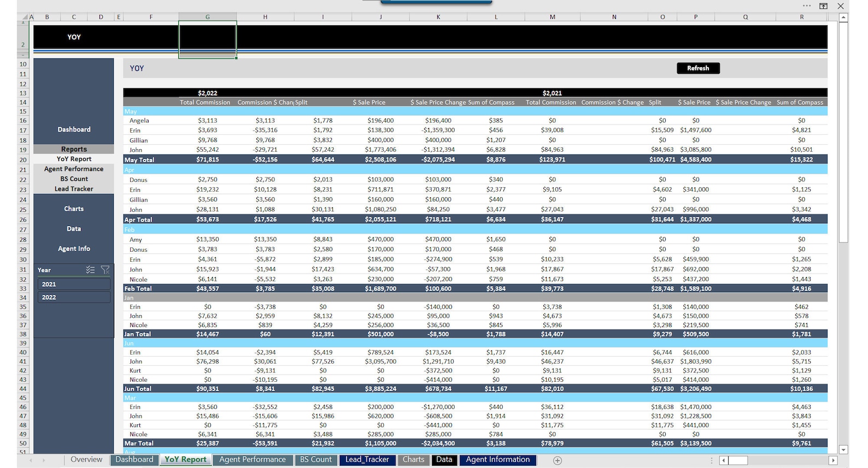Switch to the Charts sheet tab

(413, 460)
